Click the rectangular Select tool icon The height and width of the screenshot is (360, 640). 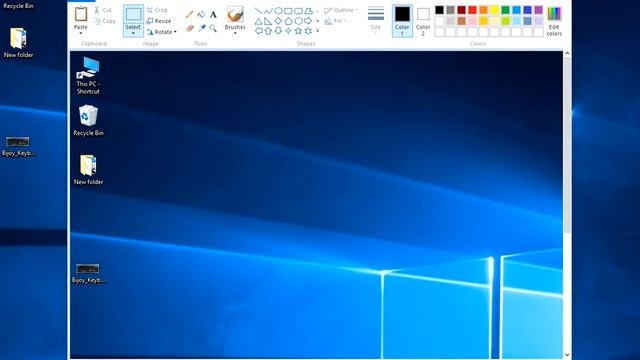[x=133, y=14]
